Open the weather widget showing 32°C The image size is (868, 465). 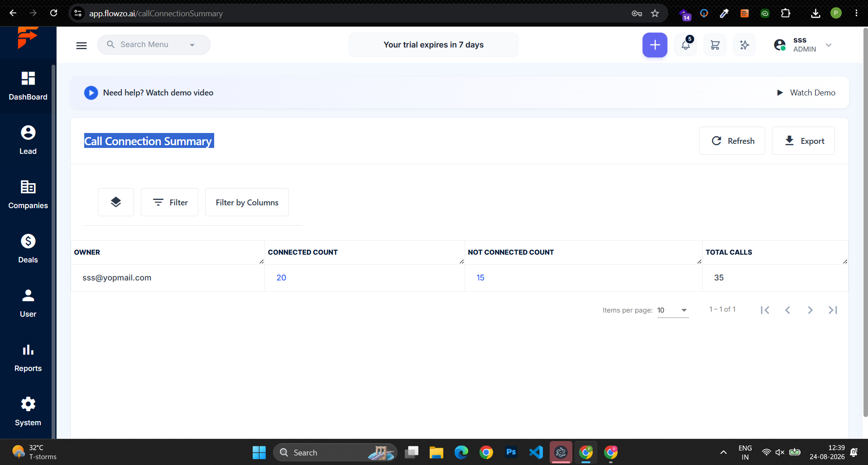coord(34,452)
